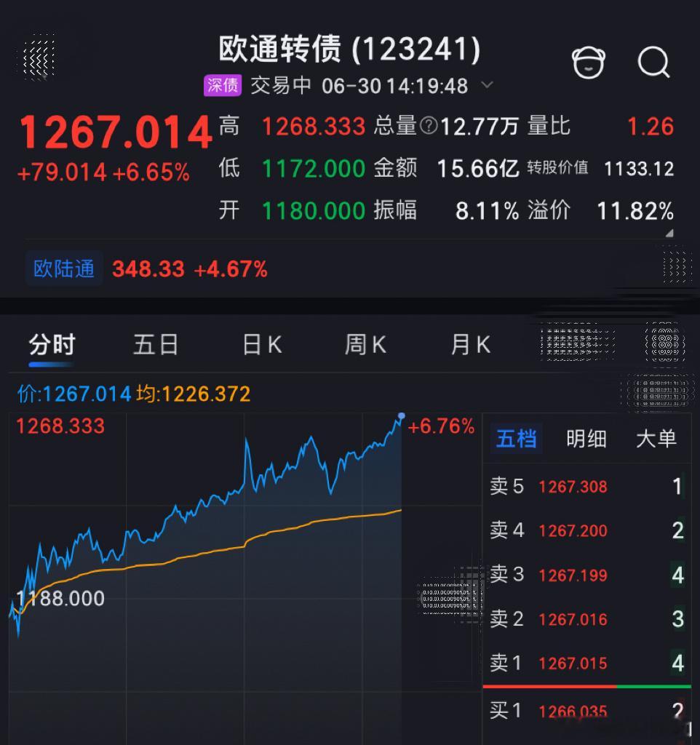The height and width of the screenshot is (745, 700).
Task: Expand quote details with the corner triangle
Action: click(x=669, y=234)
